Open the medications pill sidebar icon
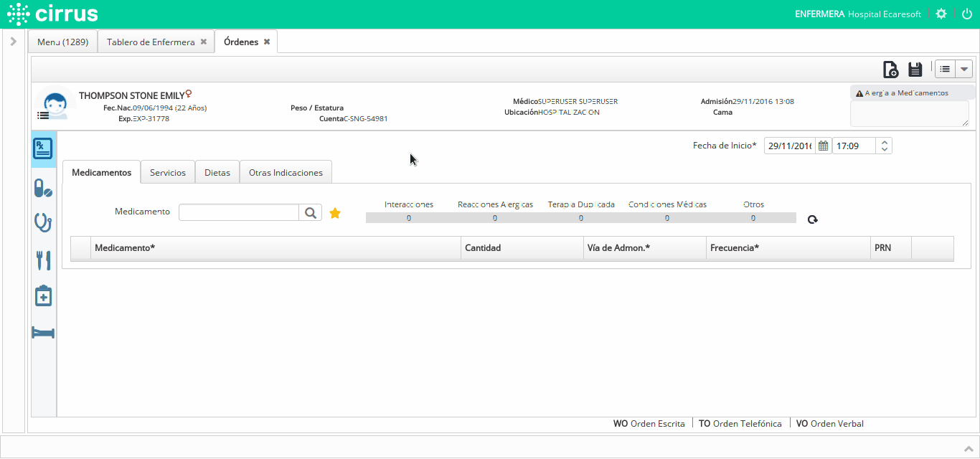Viewport: 980px width, 459px height. (x=43, y=189)
